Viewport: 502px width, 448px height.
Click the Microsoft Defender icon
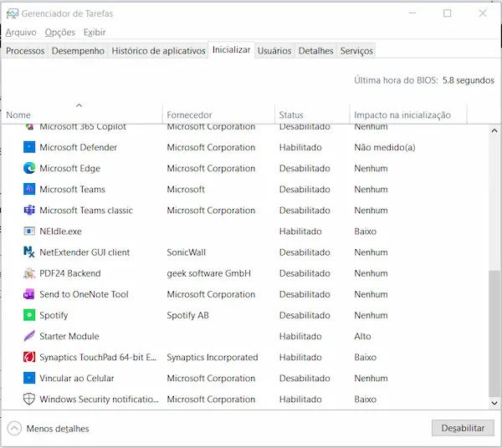click(29, 147)
